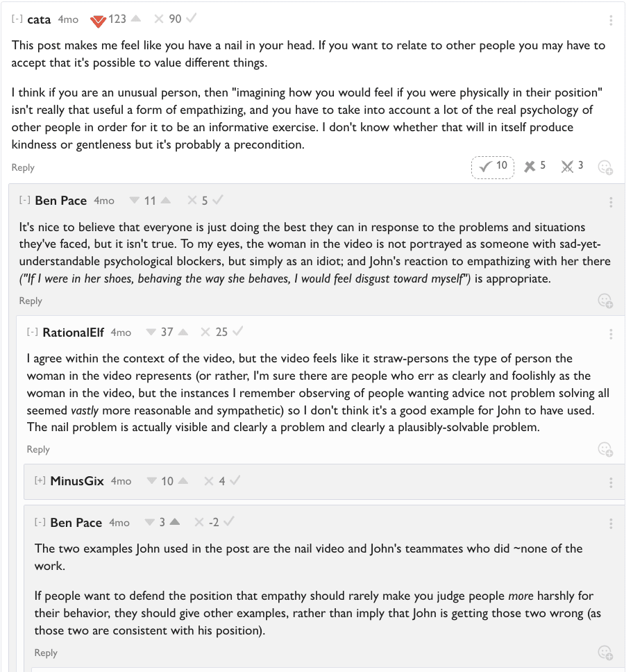Downvote cata's comment karma arrow
633x672 pixels.
(98, 20)
